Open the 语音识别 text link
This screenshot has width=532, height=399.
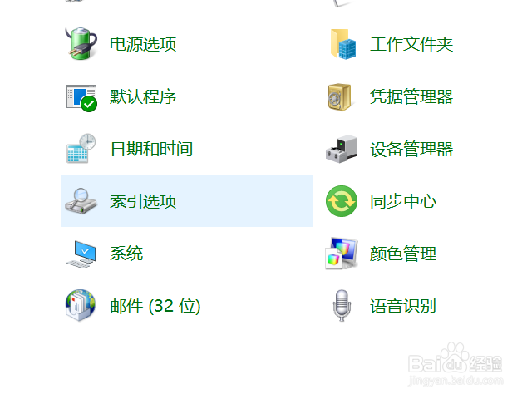click(403, 306)
